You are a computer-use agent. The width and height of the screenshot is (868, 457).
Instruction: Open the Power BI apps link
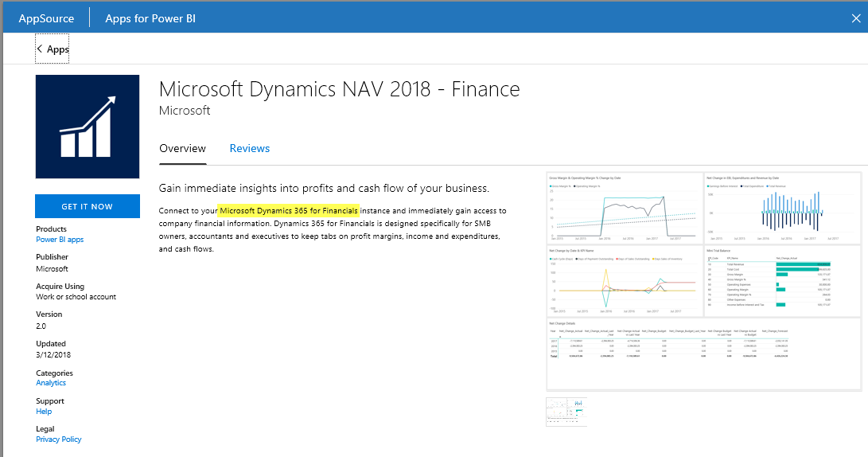coord(60,240)
